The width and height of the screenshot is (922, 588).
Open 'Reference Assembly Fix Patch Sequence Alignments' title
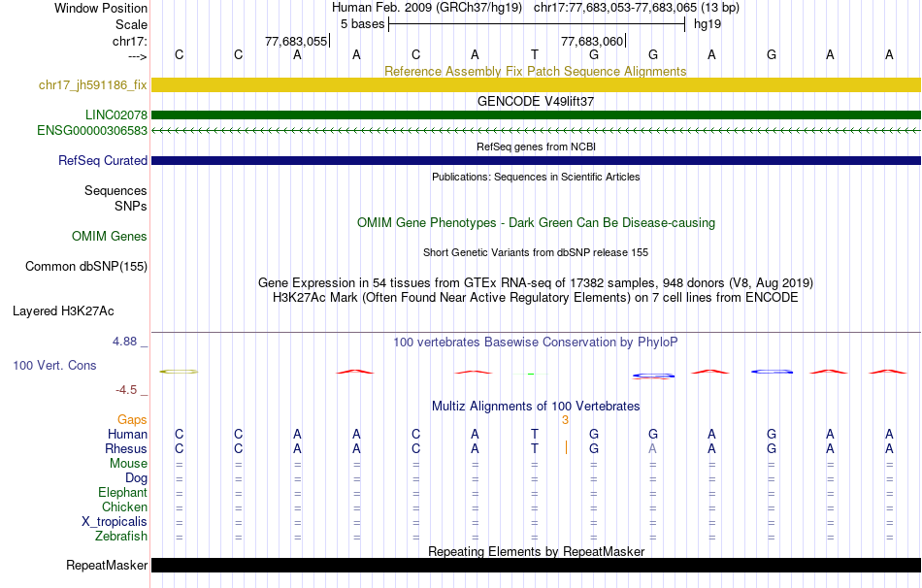point(536,71)
